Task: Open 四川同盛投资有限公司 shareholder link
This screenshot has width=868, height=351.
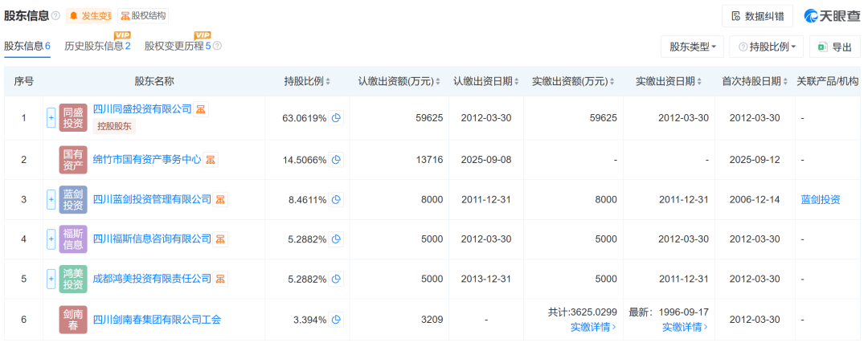Action: (142, 109)
